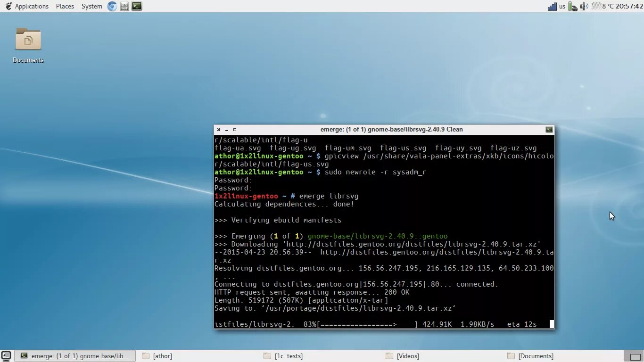644x362 pixels.
Task: Click 'HTTP request sent, awaiting response' line
Action: coord(312,292)
